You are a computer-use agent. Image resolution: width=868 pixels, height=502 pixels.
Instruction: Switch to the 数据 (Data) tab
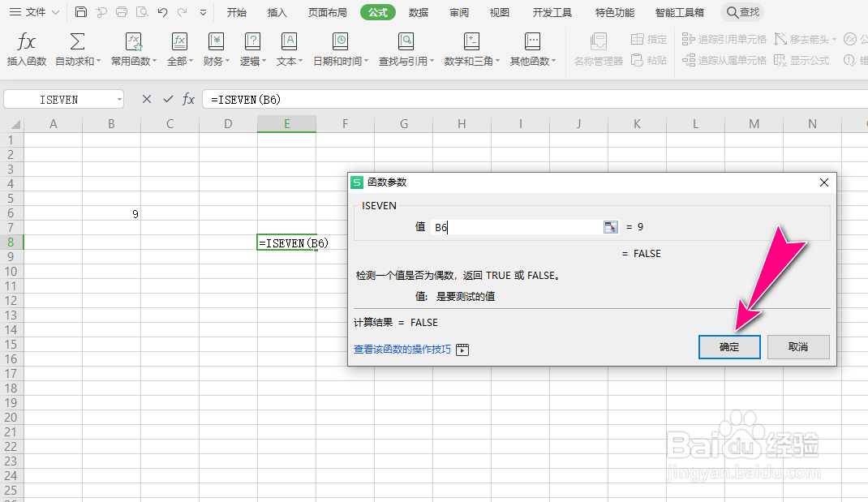tap(418, 12)
